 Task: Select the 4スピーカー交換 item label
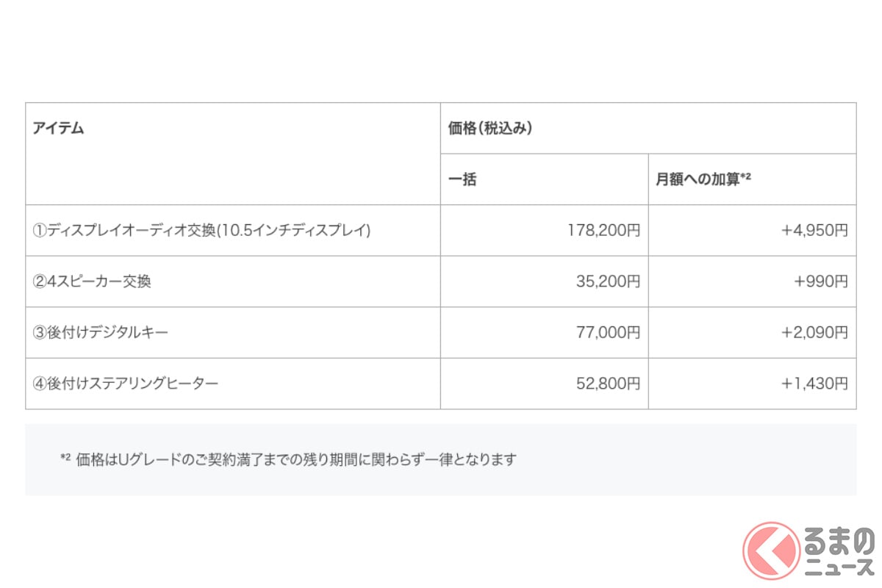point(92,282)
